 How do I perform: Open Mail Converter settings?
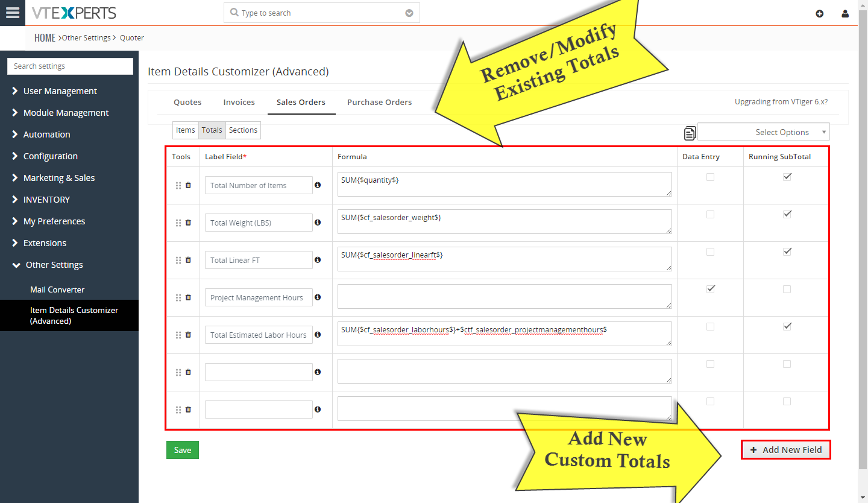click(x=57, y=289)
